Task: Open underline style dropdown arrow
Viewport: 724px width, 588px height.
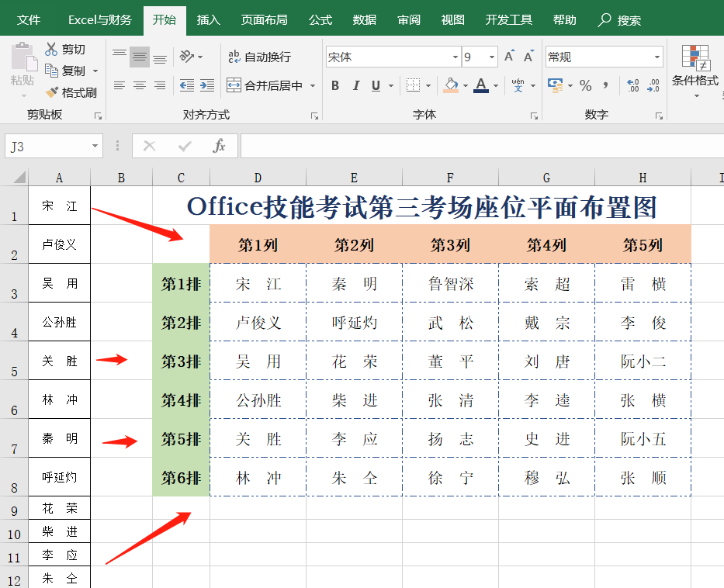Action: pyautogui.click(x=391, y=85)
